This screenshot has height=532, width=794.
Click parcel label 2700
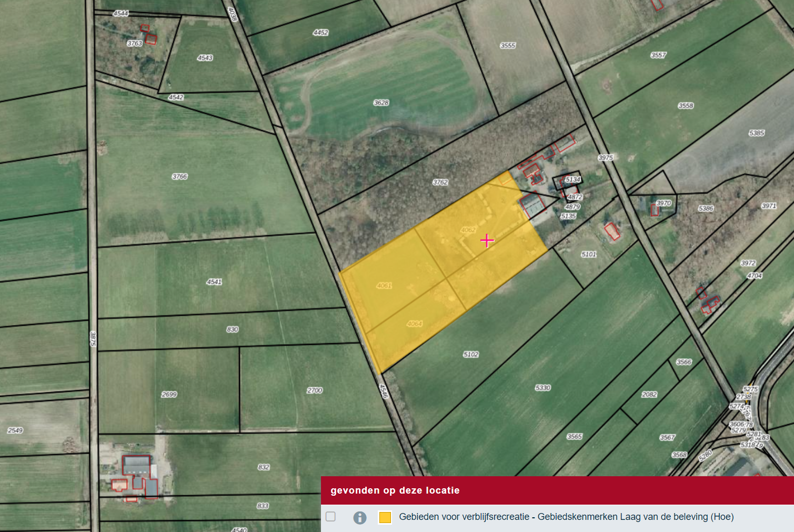315,390
